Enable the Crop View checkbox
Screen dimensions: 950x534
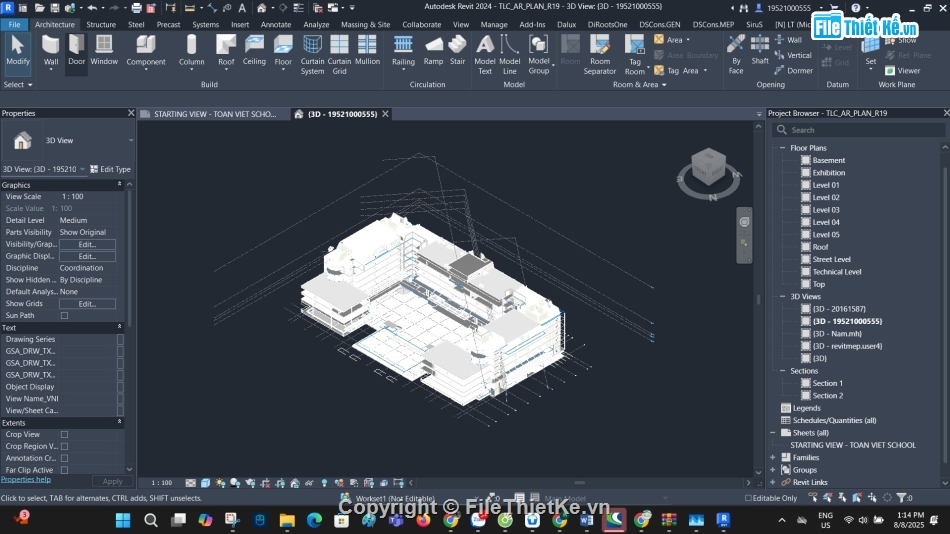click(x=64, y=435)
